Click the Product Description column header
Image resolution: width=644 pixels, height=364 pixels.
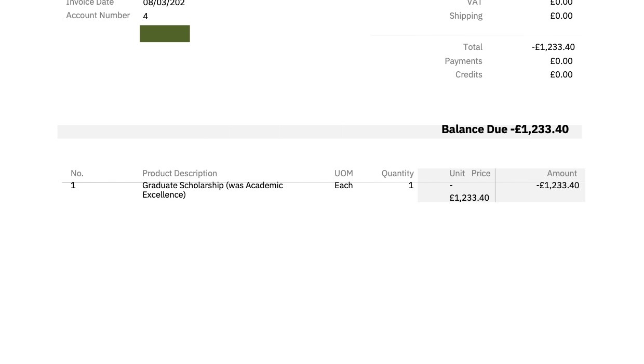click(x=180, y=173)
